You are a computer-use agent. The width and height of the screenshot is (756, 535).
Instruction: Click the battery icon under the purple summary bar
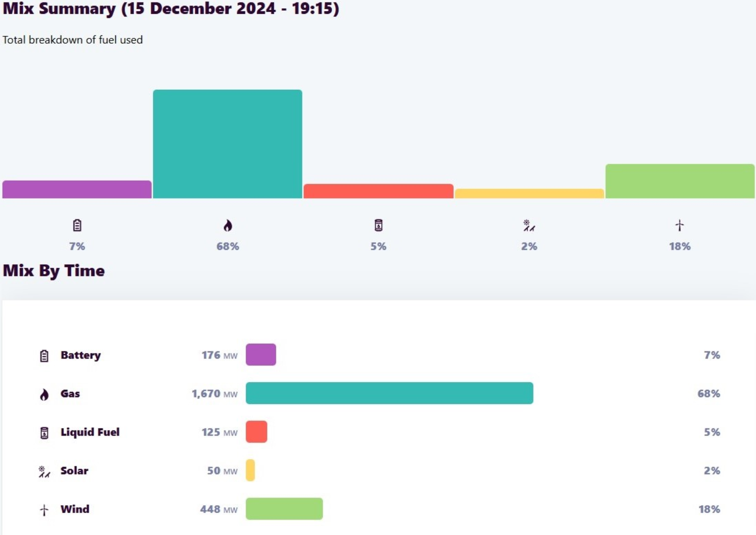pos(77,225)
